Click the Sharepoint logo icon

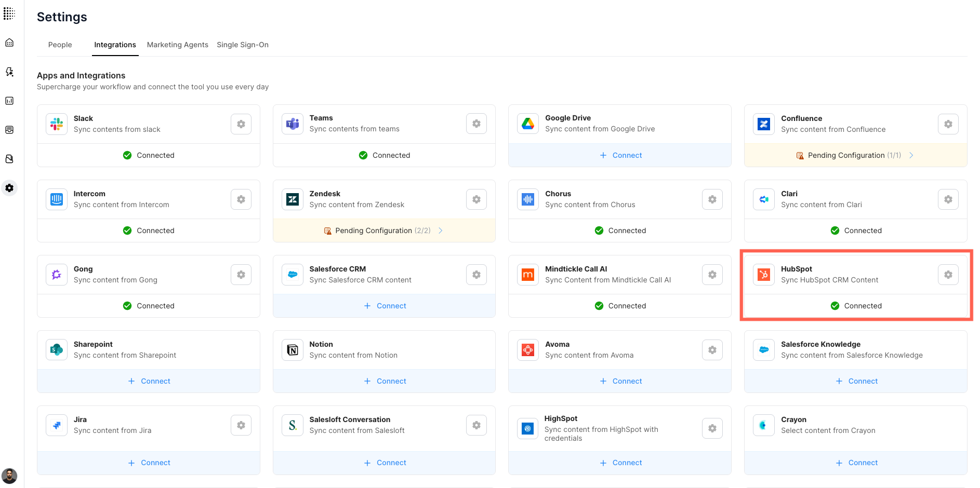57,350
